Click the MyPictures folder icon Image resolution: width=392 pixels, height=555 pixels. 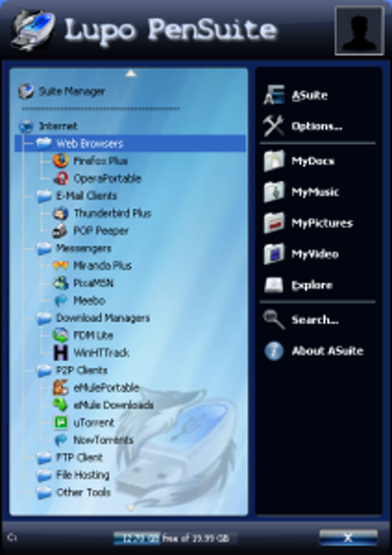(x=274, y=223)
